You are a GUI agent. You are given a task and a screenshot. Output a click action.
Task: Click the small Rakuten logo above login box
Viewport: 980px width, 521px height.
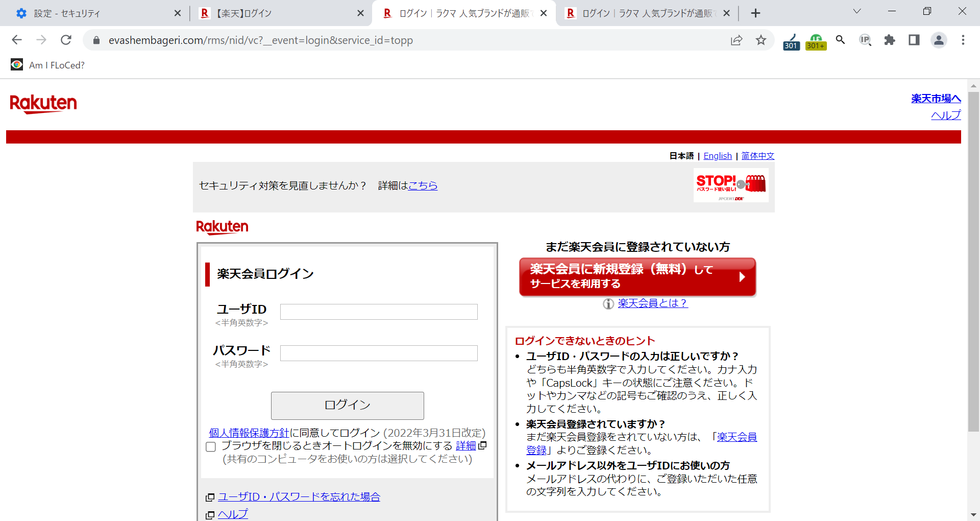coord(222,227)
